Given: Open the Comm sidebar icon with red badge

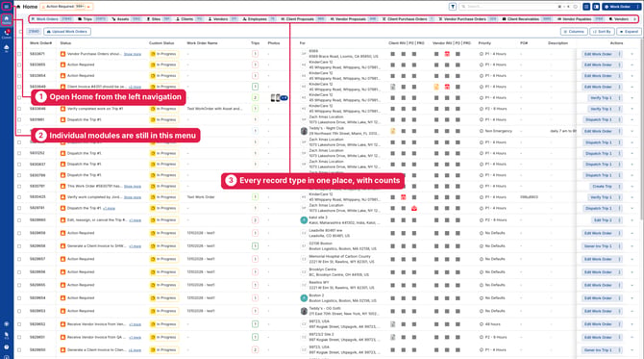Looking at the screenshot, I should [6, 34].
